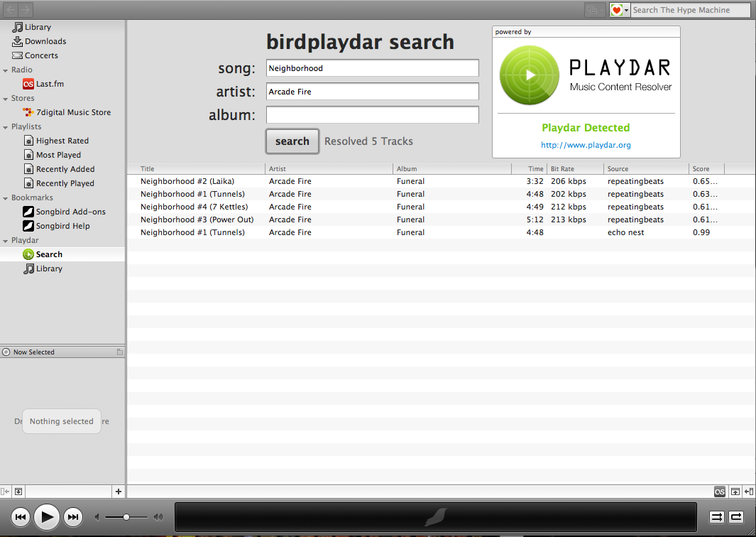Image resolution: width=756 pixels, height=537 pixels.
Task: Play the current track
Action: click(x=47, y=517)
